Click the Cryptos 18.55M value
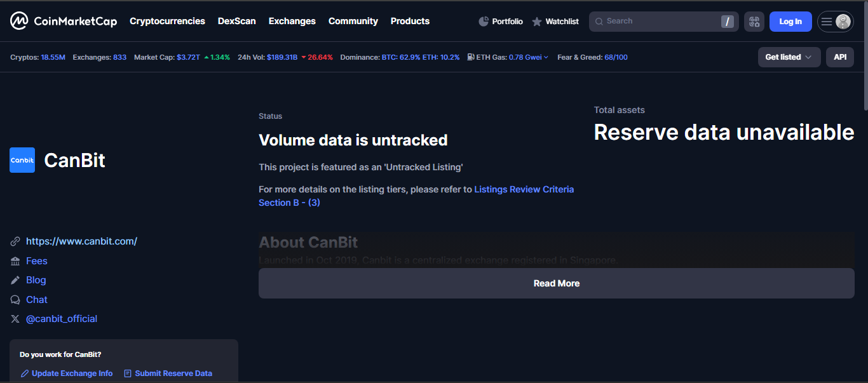This screenshot has width=868, height=383. [53, 57]
